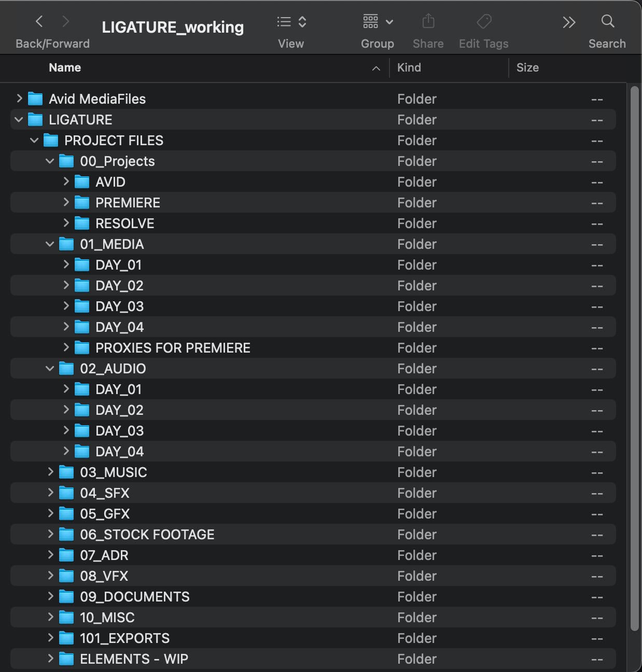Select DAY_03 under 02_AUDIO
The width and height of the screenshot is (642, 672).
click(x=313, y=430)
